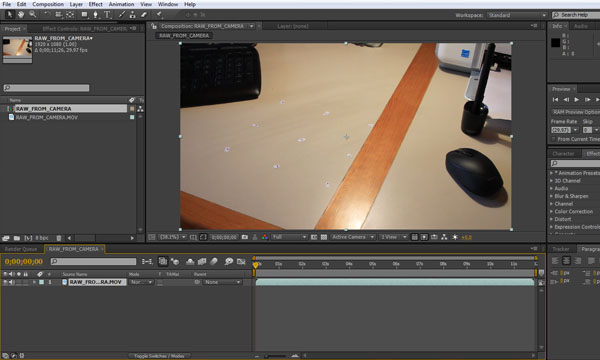Viewport: 600px width, 360px height.
Task: Expand RAW_FRO...RA.MOV layer properties triangle
Action: pyautogui.click(x=34, y=282)
